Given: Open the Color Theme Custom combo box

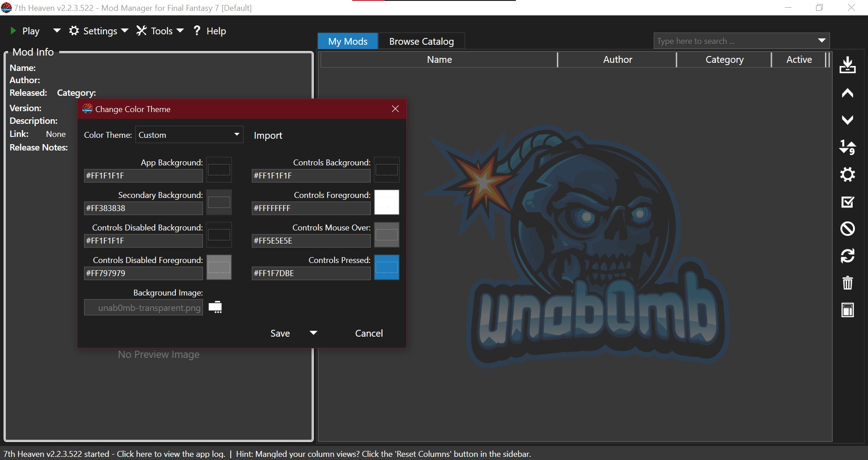Looking at the screenshot, I should [189, 135].
